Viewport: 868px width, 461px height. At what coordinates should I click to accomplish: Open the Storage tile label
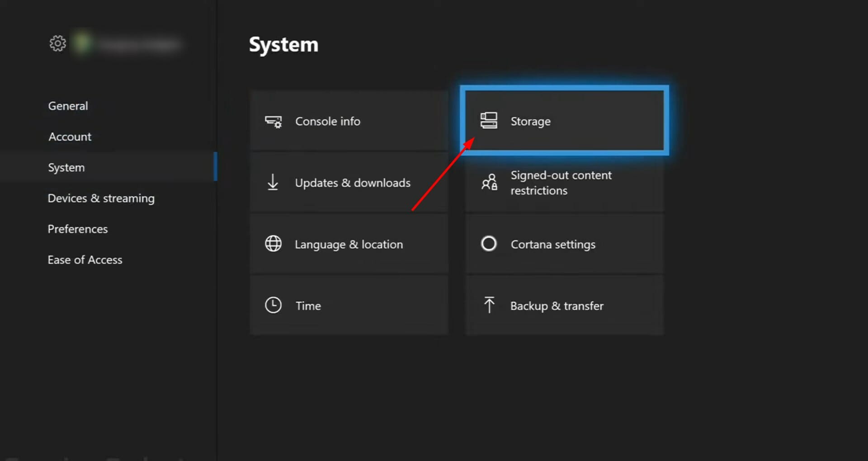point(530,121)
